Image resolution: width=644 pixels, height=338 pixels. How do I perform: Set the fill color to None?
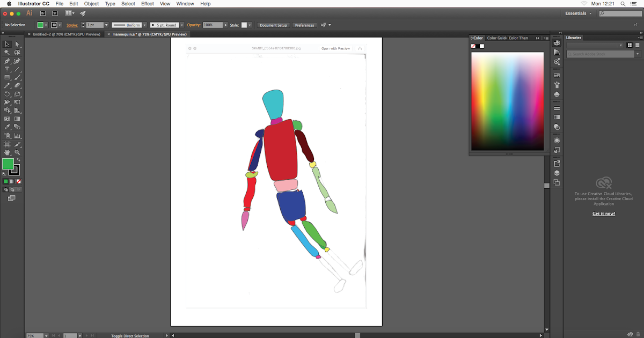click(18, 181)
